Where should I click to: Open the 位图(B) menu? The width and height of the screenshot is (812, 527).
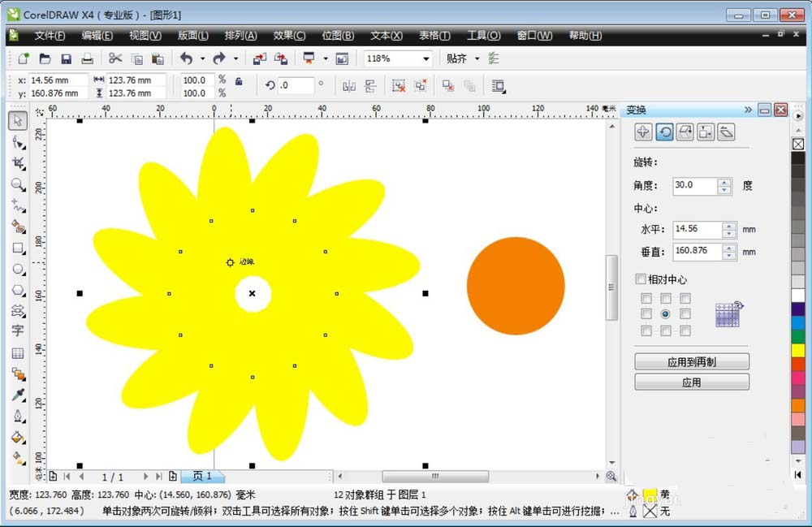[x=338, y=36]
